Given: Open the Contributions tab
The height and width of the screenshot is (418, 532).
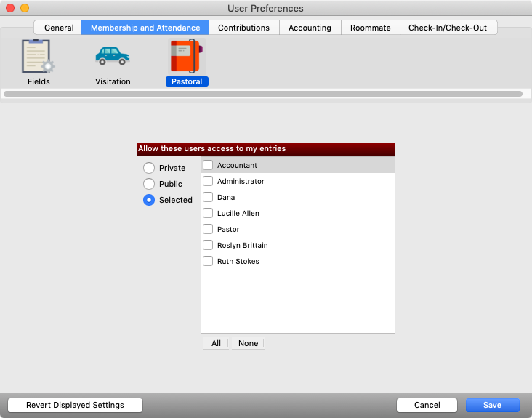Looking at the screenshot, I should [x=243, y=28].
